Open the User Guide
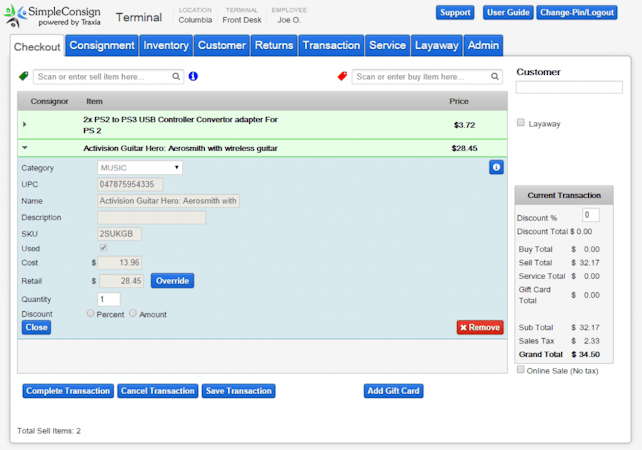The width and height of the screenshot is (642, 450). [508, 12]
